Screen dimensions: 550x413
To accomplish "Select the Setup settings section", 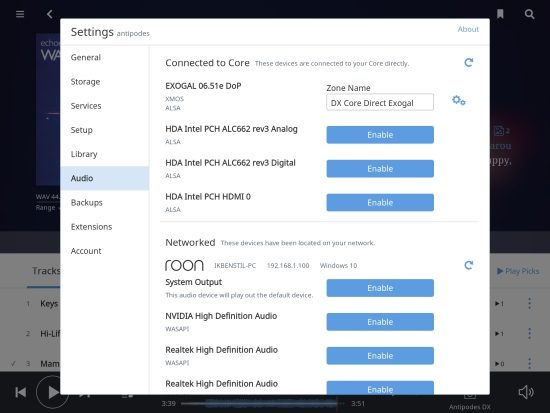I will coord(105,130).
